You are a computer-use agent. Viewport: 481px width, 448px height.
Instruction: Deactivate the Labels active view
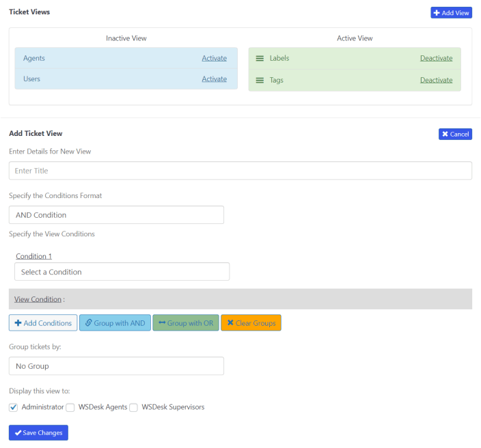(x=436, y=58)
